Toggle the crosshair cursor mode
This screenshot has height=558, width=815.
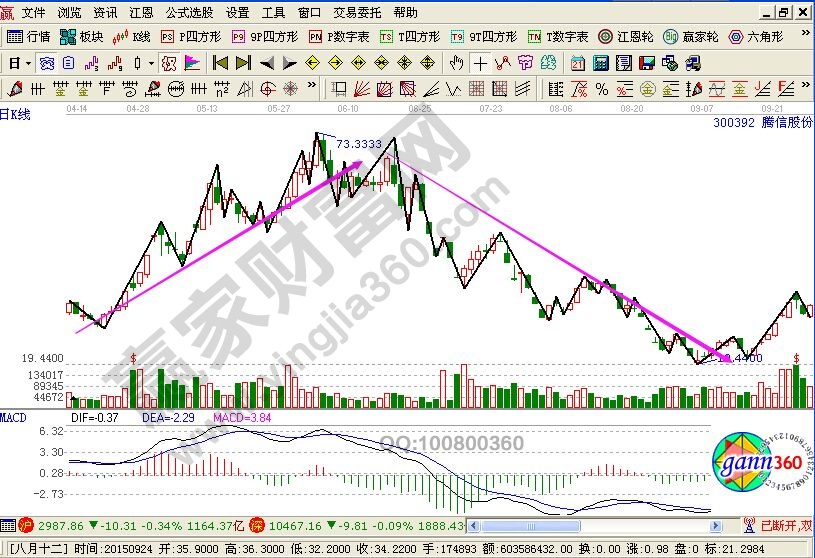pos(481,63)
